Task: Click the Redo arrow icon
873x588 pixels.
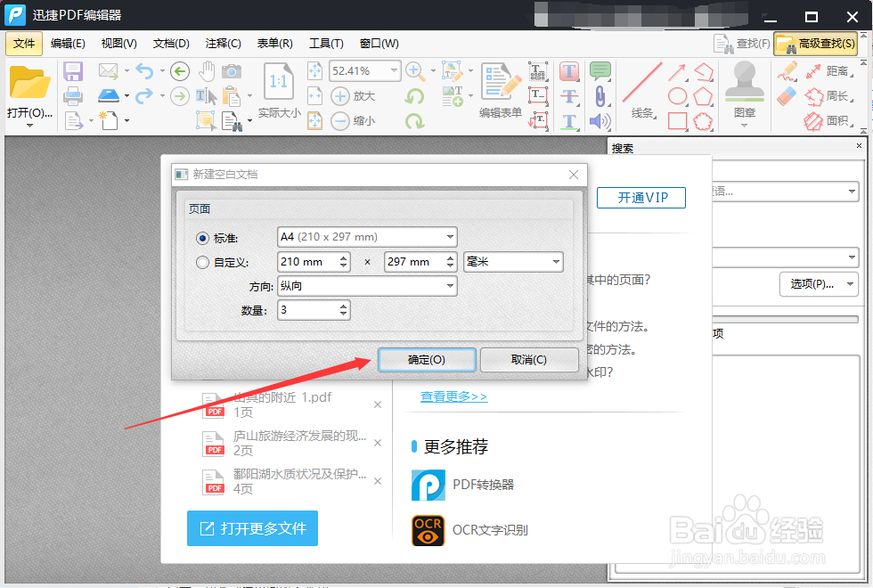Action: [144, 96]
